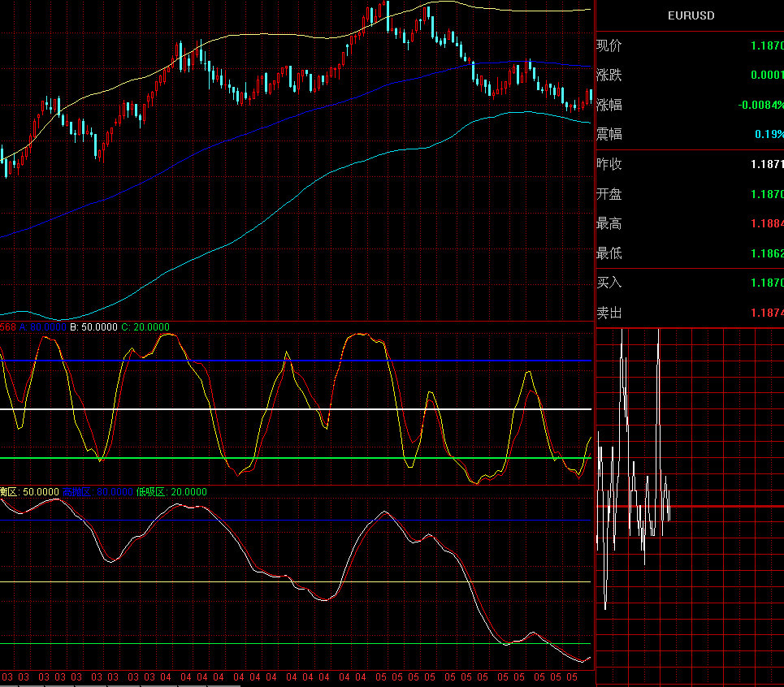This screenshot has height=687, width=784.
Task: Select the white tick chart below quotes
Action: [634, 469]
